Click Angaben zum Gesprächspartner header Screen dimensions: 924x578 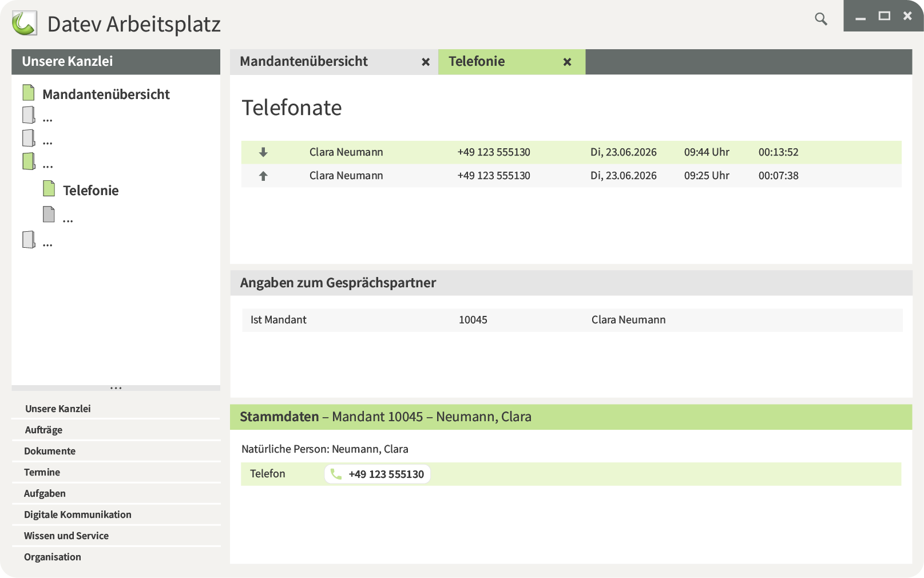(x=571, y=283)
